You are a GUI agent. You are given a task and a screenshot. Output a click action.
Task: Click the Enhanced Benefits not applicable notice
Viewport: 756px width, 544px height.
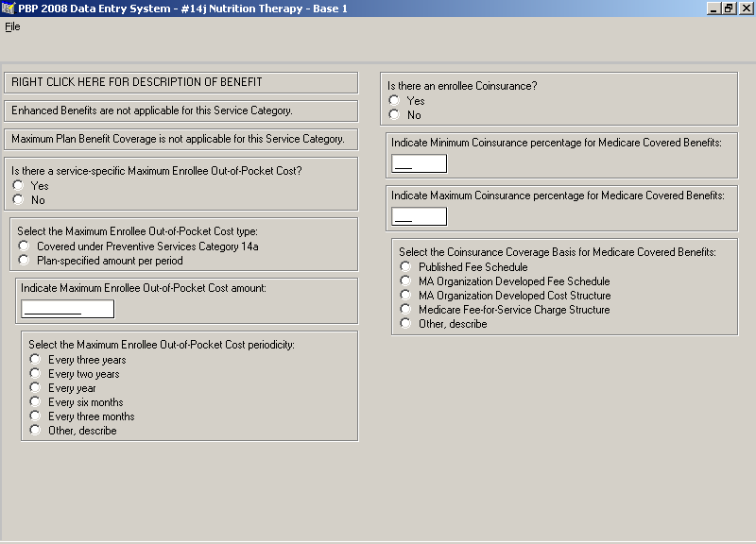180,110
